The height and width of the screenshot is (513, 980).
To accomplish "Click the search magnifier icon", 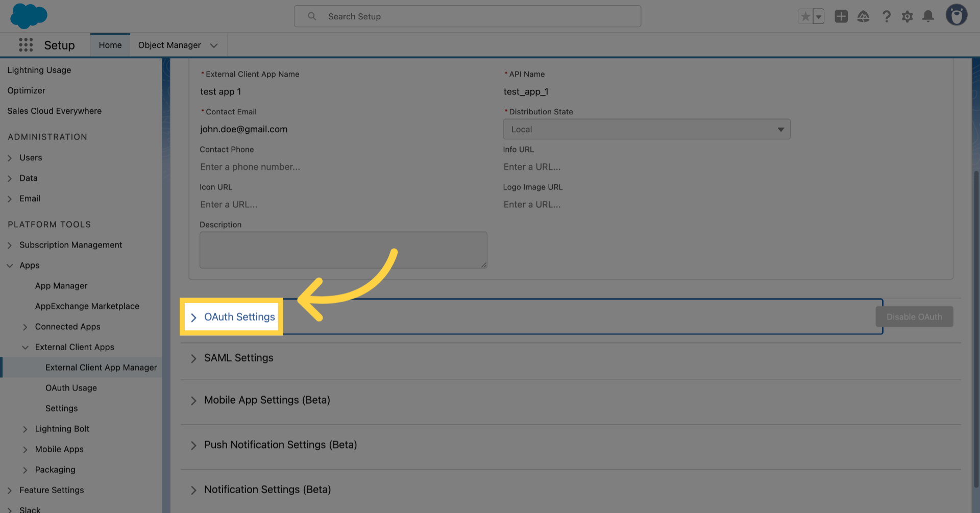I will click(x=312, y=16).
